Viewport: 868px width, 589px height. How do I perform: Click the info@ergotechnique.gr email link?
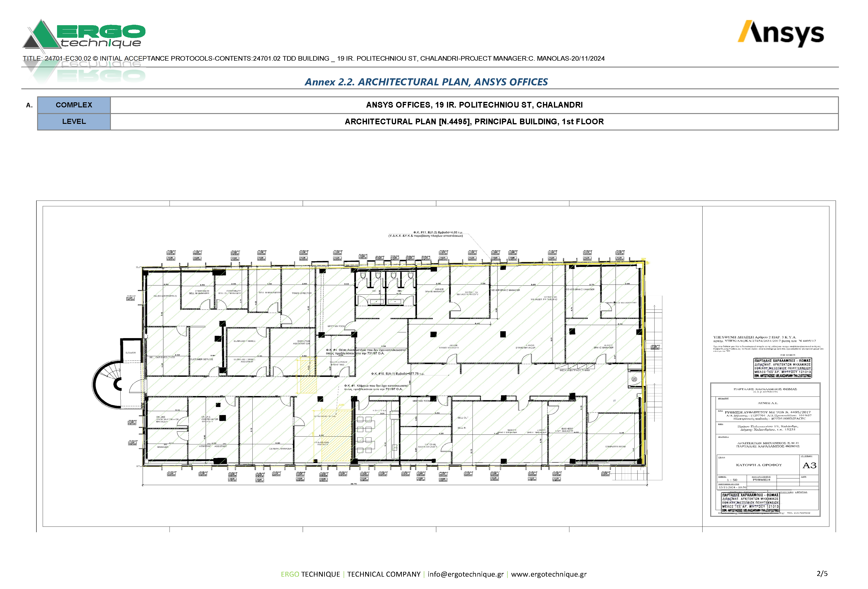[x=465, y=574]
